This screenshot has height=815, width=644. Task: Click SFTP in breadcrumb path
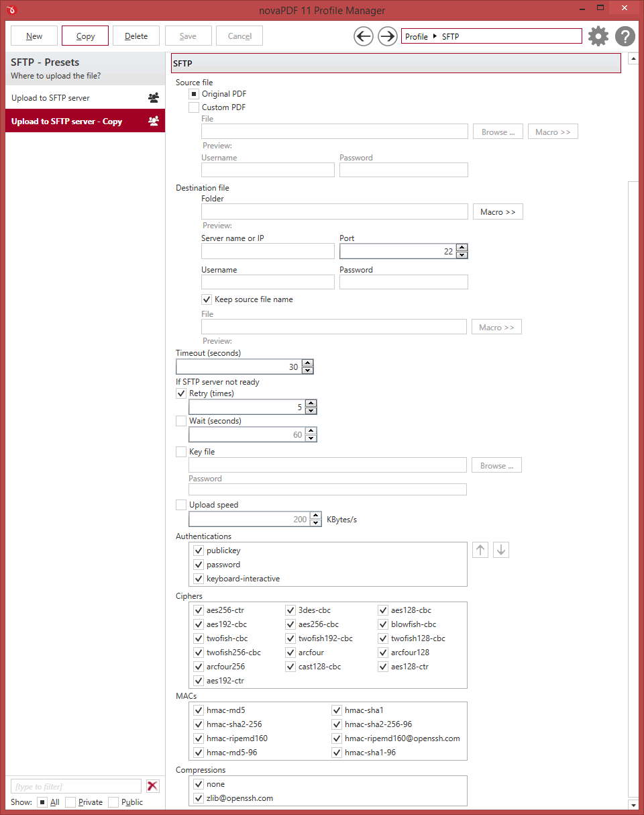451,36
